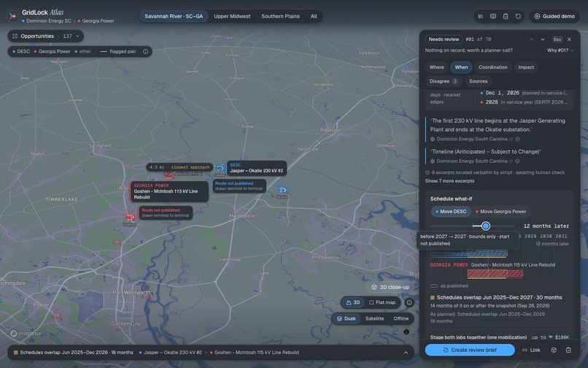Screen dimensions: 588x368
Task: Click the red Georgia Power schedule bar
Action: click(495, 273)
